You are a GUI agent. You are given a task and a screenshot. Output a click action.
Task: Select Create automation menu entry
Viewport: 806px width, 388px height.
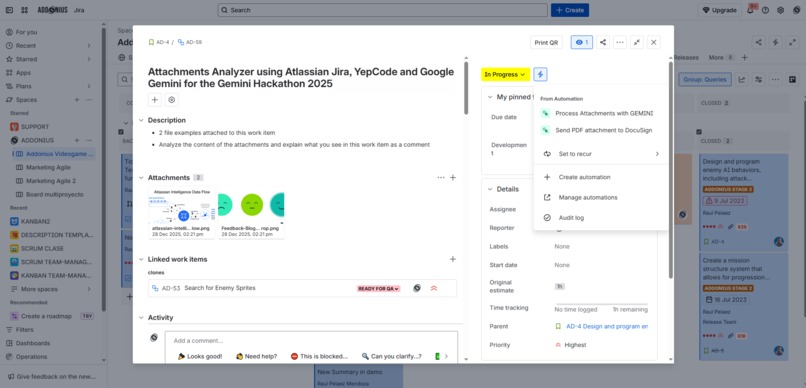(x=601, y=177)
